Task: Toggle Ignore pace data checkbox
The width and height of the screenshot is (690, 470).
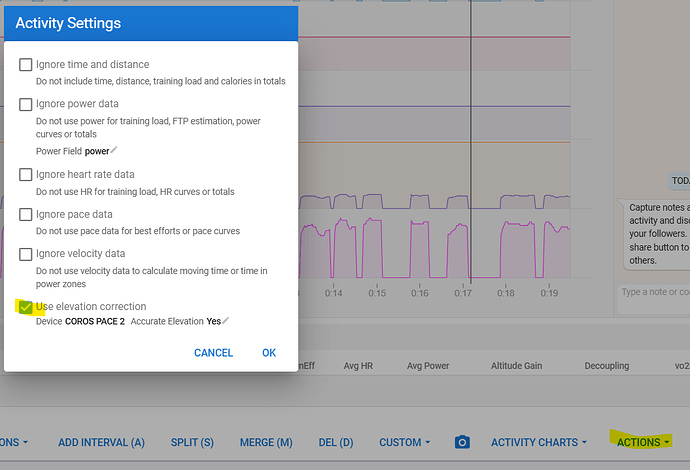Action: pyautogui.click(x=26, y=214)
